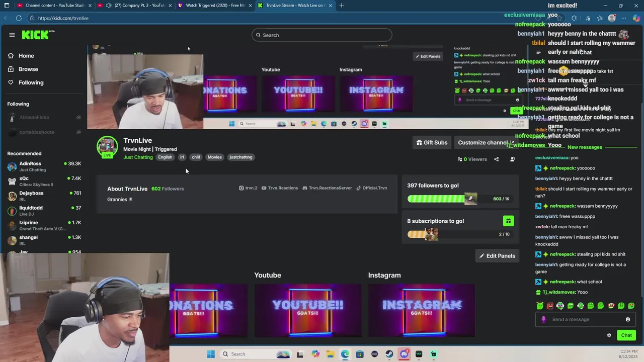Open liquidtodd recommended channel

[x=44, y=211]
